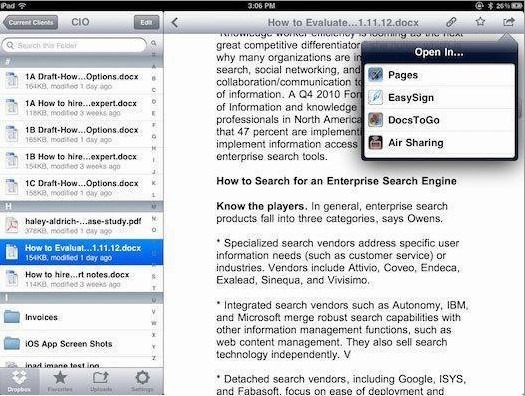Tap heading How to Search for an Enterprise Search Engine
Image resolution: width=525 pixels, height=396 pixels.
[336, 181]
